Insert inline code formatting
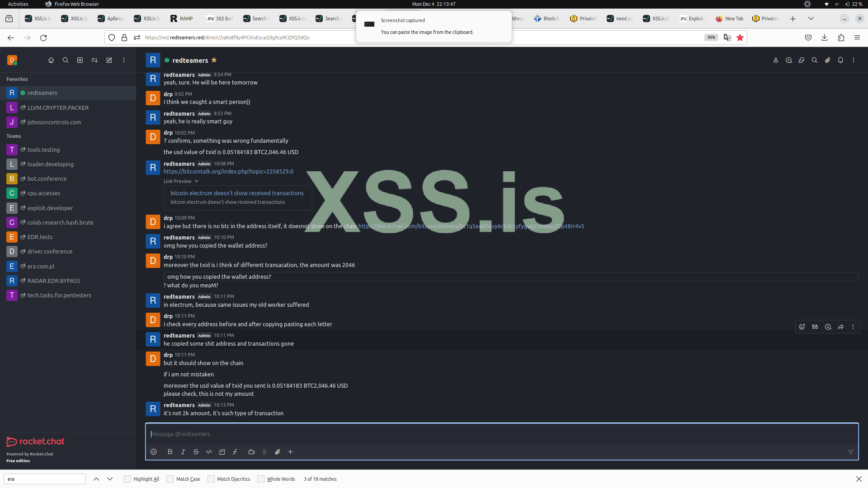Screen dimensions: 868x488 [x=209, y=452]
